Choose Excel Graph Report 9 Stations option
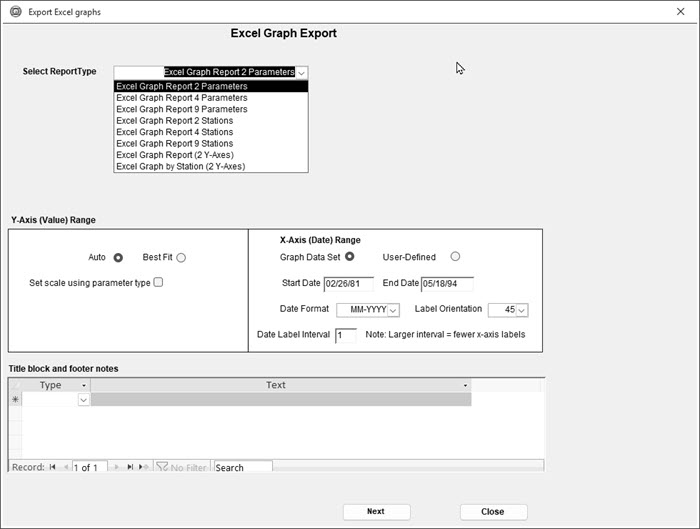Screen dimensions: 700x529 211,144
